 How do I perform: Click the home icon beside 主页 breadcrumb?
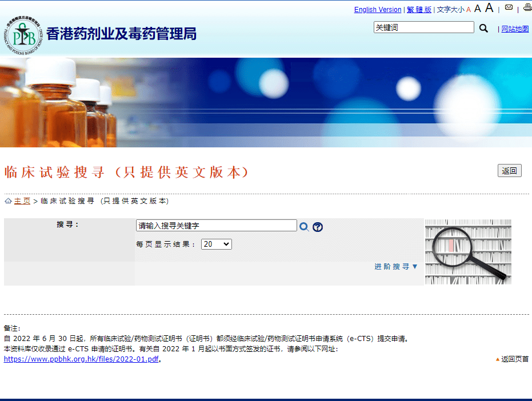coord(8,201)
